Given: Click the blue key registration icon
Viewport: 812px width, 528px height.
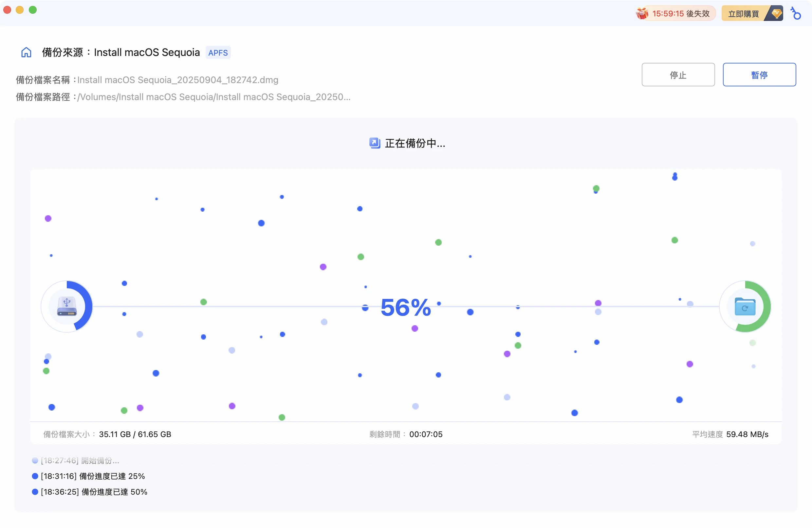Looking at the screenshot, I should 796,14.
